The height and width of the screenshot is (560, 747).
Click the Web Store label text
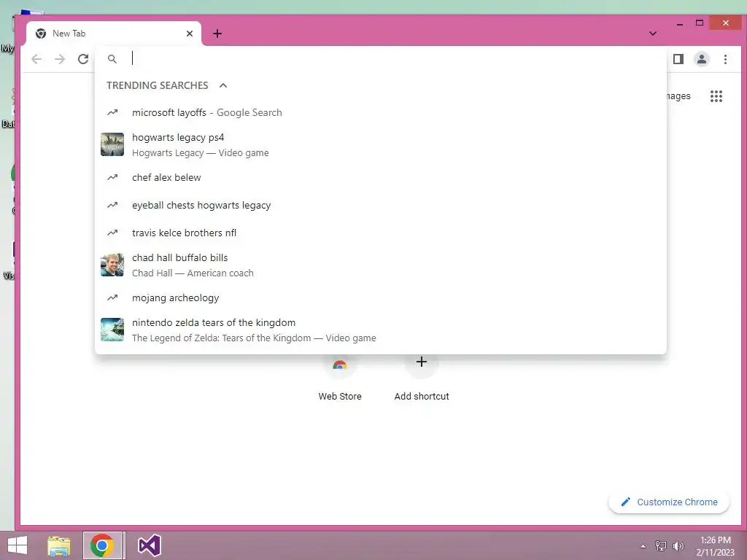click(340, 396)
